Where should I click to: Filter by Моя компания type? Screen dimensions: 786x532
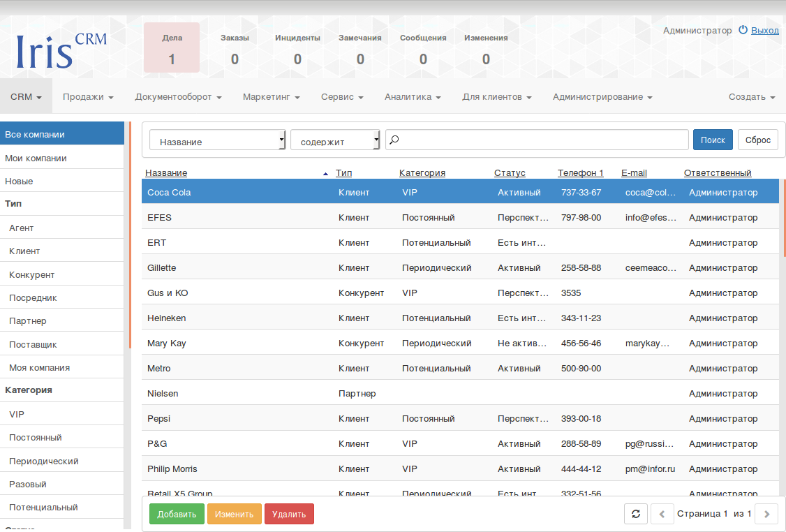61,367
